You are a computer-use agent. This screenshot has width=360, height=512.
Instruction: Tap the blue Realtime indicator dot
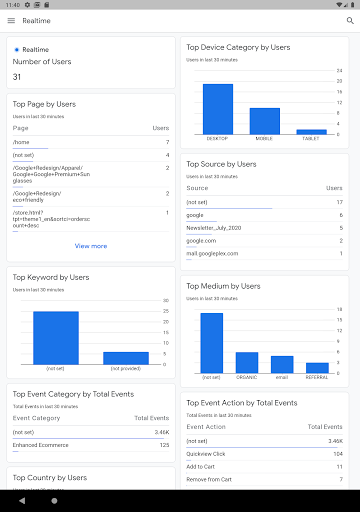[x=17, y=50]
